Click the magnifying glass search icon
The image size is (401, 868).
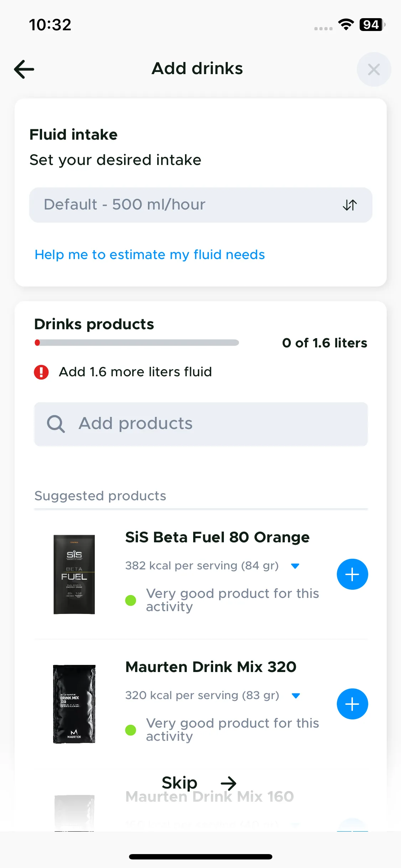(x=56, y=424)
